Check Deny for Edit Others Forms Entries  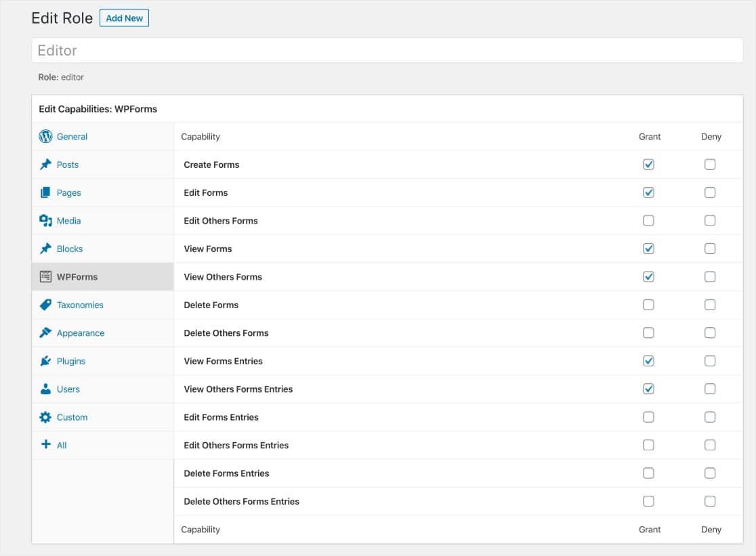710,445
